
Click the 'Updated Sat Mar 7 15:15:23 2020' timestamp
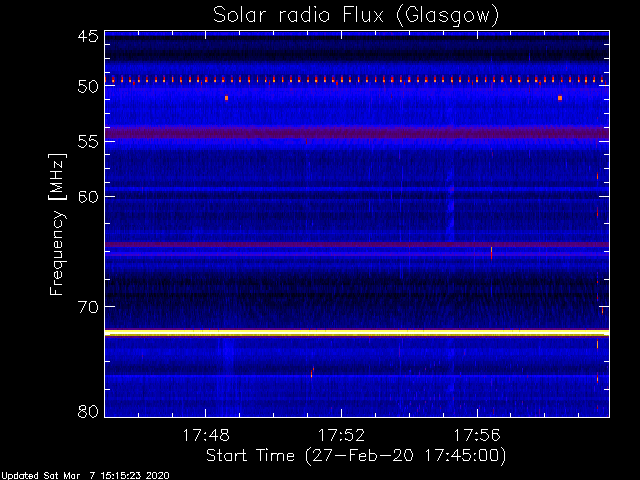pos(85,476)
